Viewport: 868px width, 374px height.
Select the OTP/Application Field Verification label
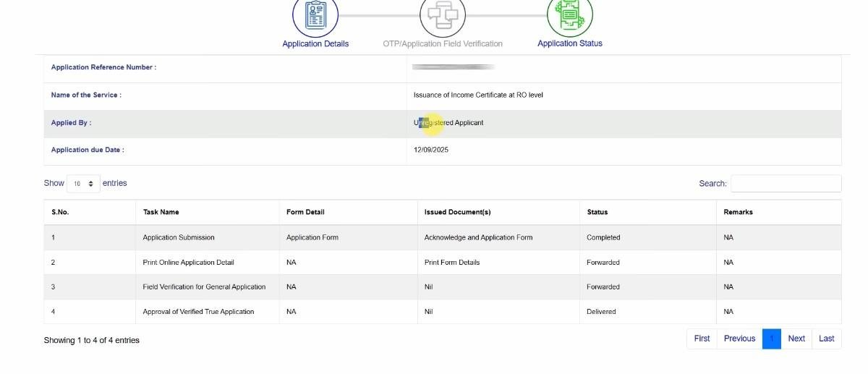coord(443,44)
